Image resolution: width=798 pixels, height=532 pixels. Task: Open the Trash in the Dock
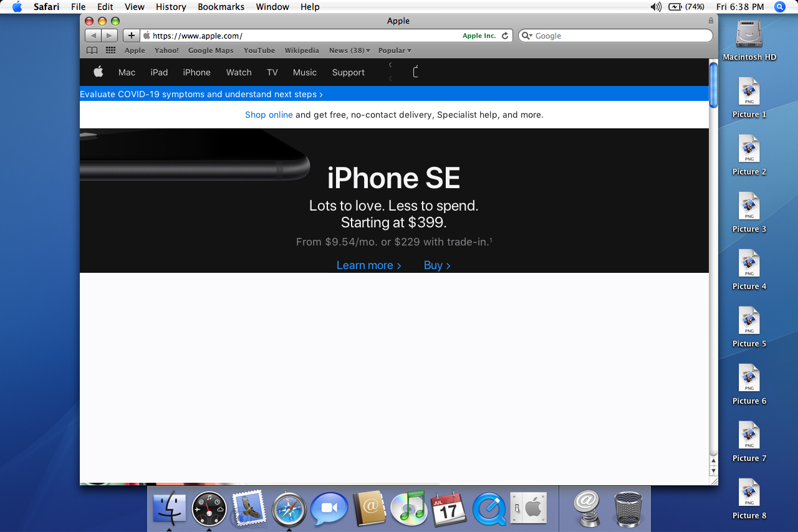click(x=628, y=508)
